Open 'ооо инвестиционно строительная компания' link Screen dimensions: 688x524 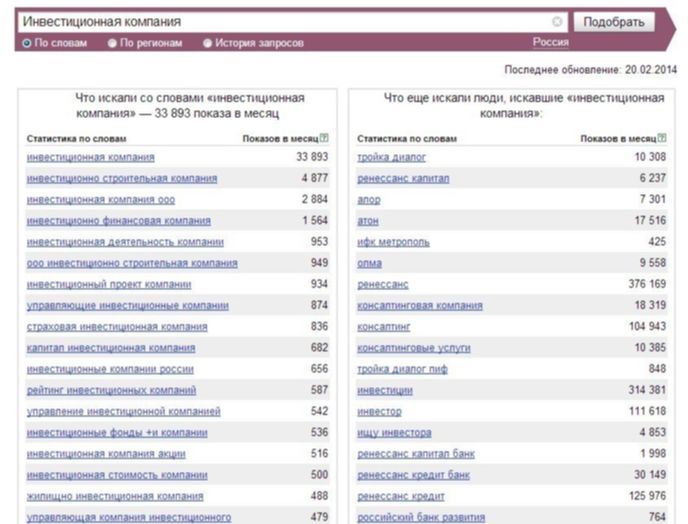[132, 263]
